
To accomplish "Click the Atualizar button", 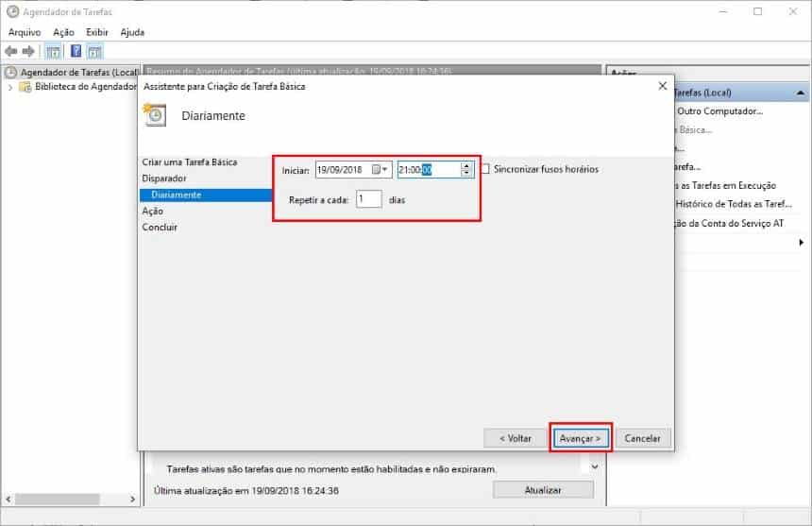I will (x=543, y=490).
